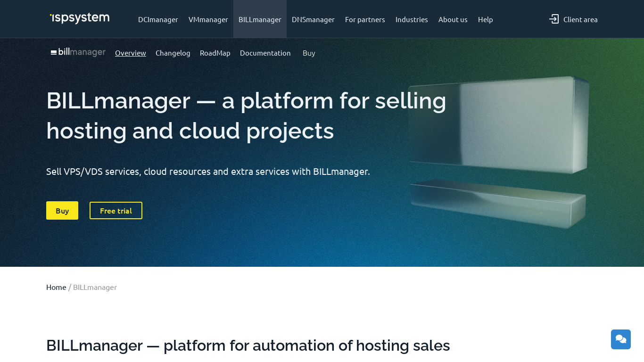The image size is (644, 362).
Task: Click the hero headline about selling hosting
Action: coord(246,115)
